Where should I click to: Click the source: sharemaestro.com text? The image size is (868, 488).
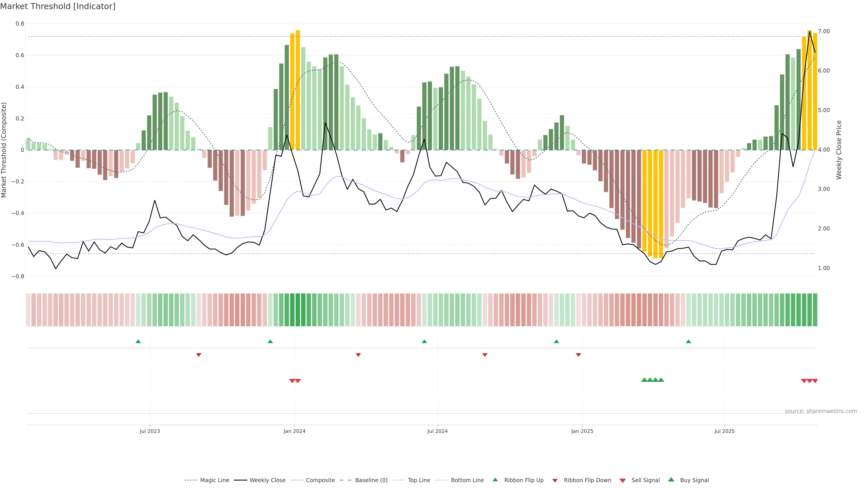(x=821, y=411)
